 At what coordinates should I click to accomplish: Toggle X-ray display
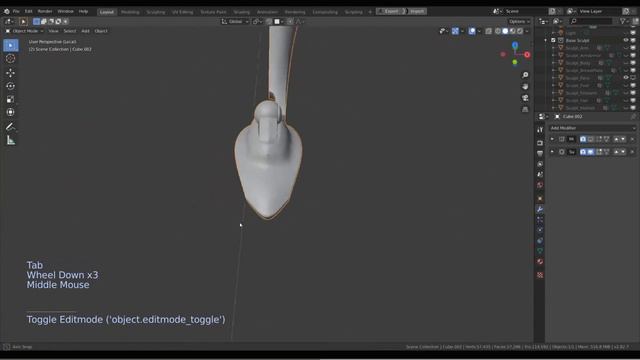(489, 31)
